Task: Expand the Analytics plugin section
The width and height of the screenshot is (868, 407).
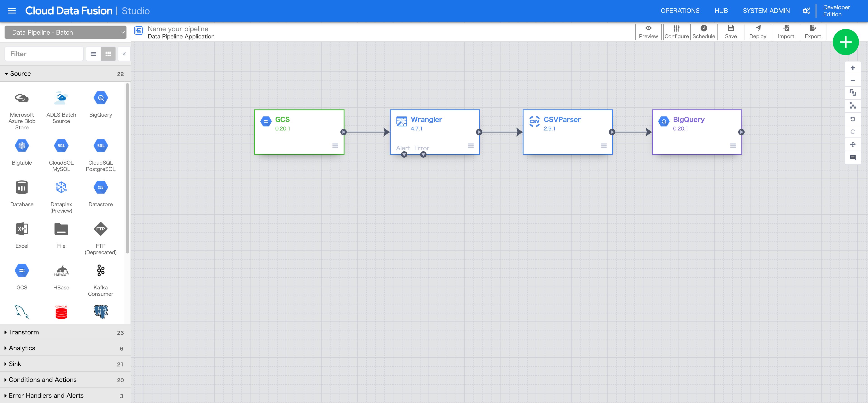Action: click(65, 348)
